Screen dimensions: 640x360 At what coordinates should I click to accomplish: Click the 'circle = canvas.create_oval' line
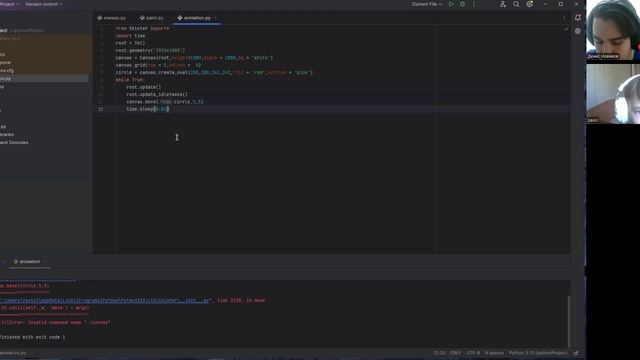(x=214, y=72)
